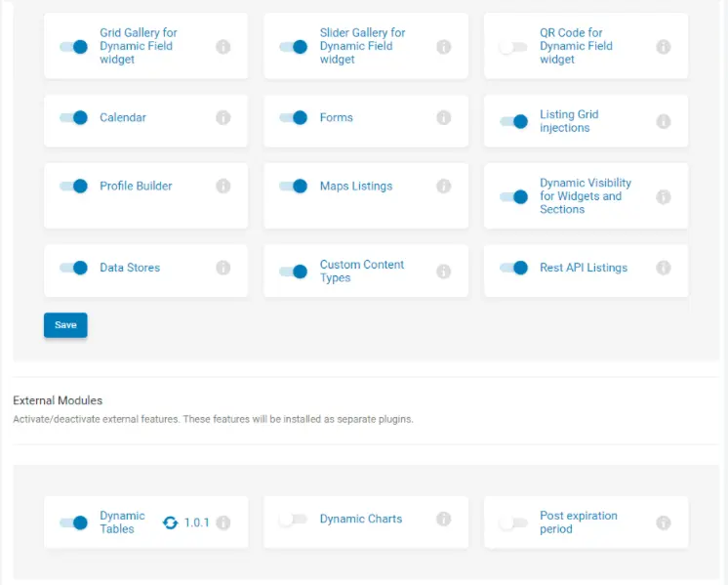Enable QR Code for Dynamic Field toggle
728x585 pixels.
tap(513, 47)
